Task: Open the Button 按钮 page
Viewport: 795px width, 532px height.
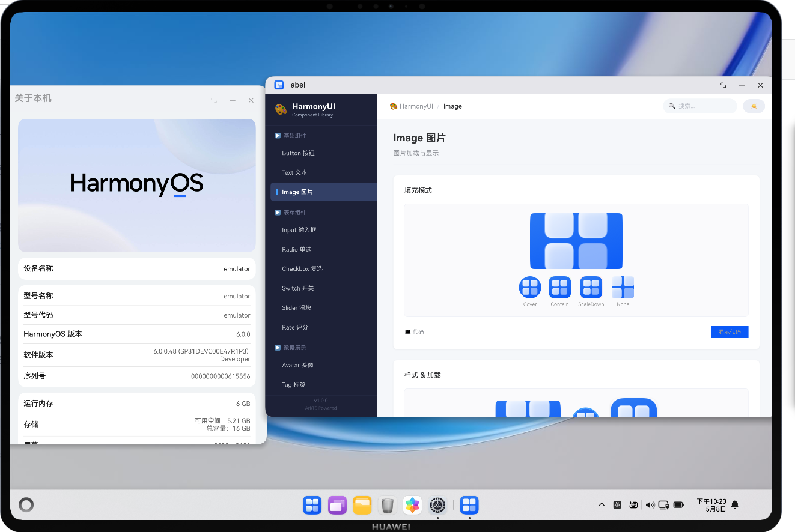Action: (323, 153)
